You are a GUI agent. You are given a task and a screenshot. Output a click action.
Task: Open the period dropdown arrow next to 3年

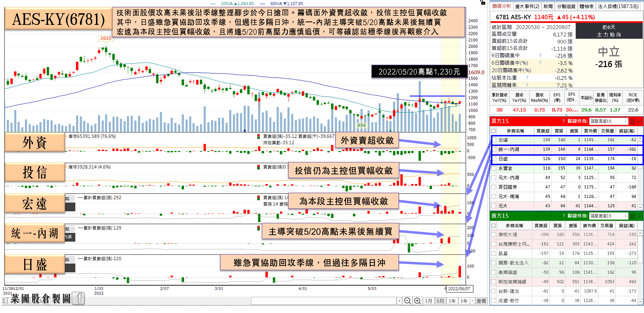pyautogui.click(x=472, y=301)
